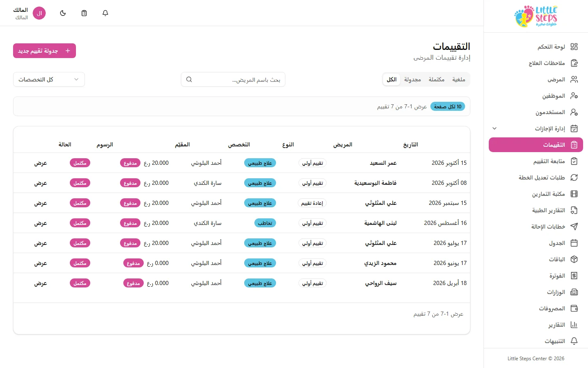Open ملاحظات العلاج notes icon

click(x=574, y=63)
